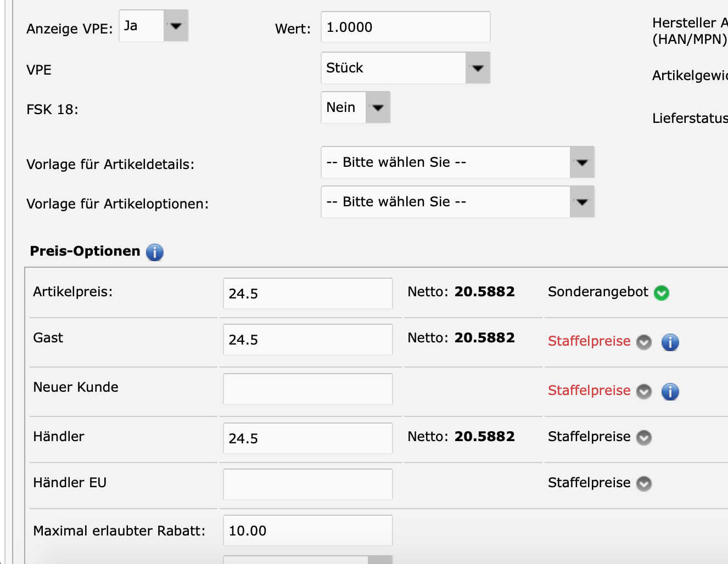Click the Preis-Optionen info icon
Screen dimensions: 728x564
click(x=155, y=252)
